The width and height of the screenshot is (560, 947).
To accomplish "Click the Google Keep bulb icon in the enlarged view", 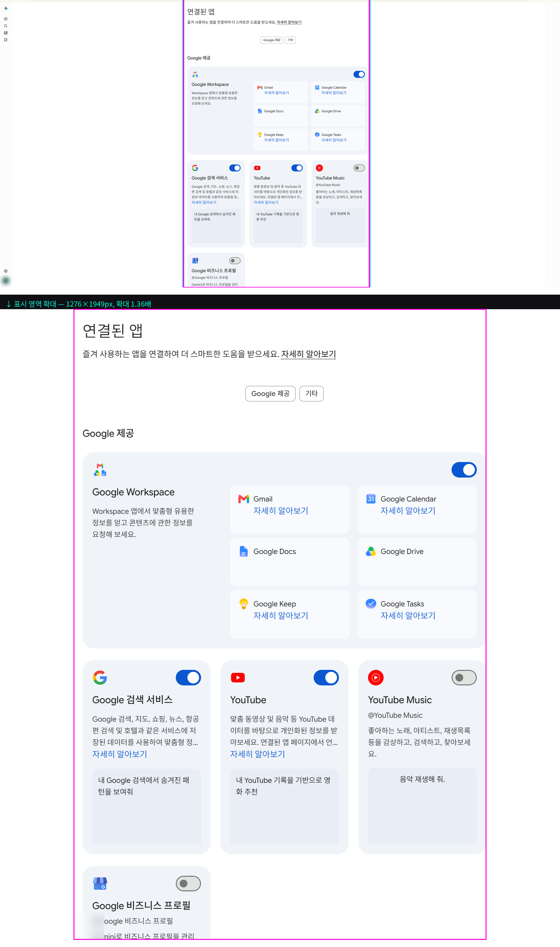I will click(244, 603).
